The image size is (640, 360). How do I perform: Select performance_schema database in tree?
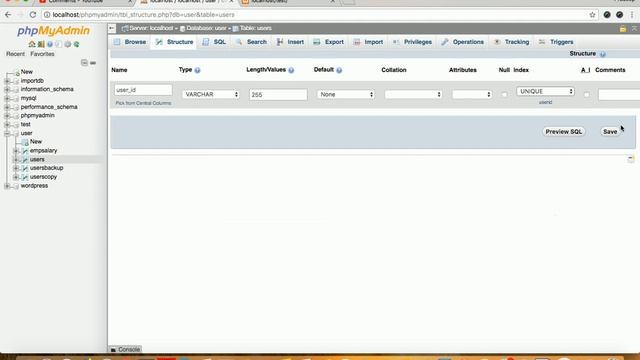tap(49, 107)
